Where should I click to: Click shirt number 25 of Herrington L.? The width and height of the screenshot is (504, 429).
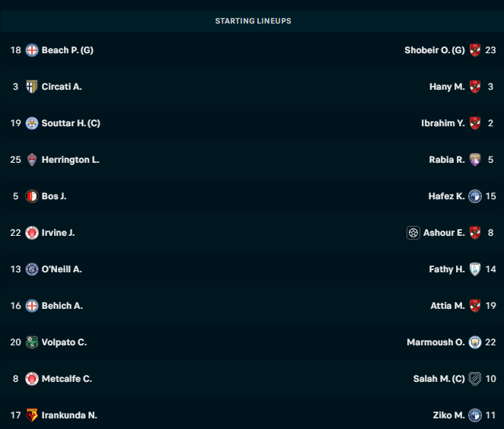pos(15,160)
